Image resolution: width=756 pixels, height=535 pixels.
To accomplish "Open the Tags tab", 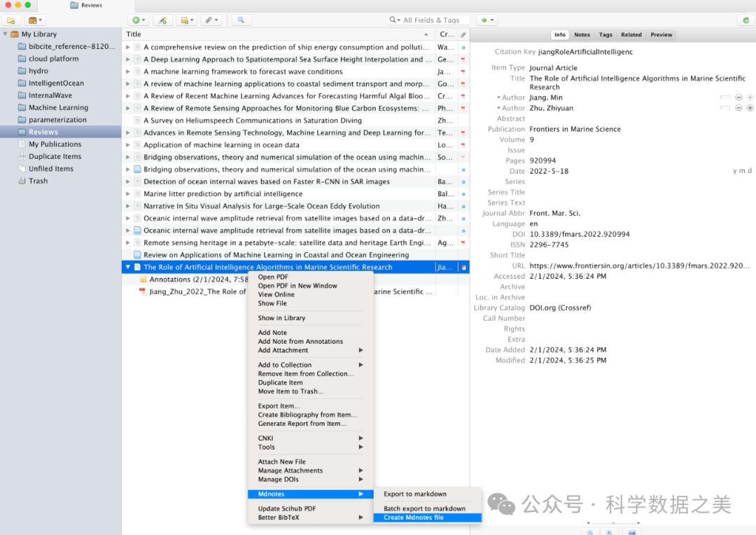I will (x=605, y=34).
